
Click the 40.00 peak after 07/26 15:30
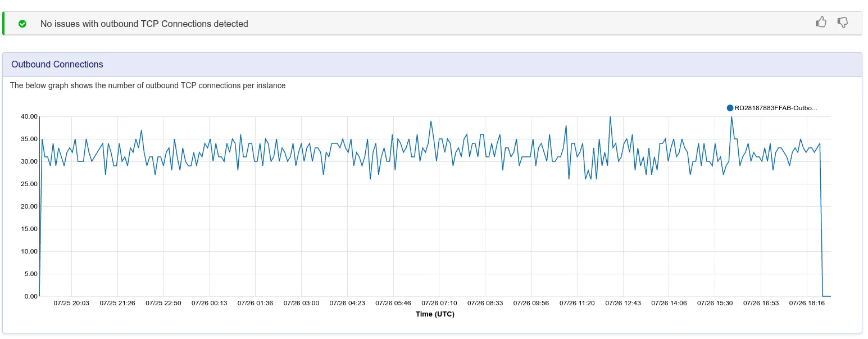[x=731, y=117]
